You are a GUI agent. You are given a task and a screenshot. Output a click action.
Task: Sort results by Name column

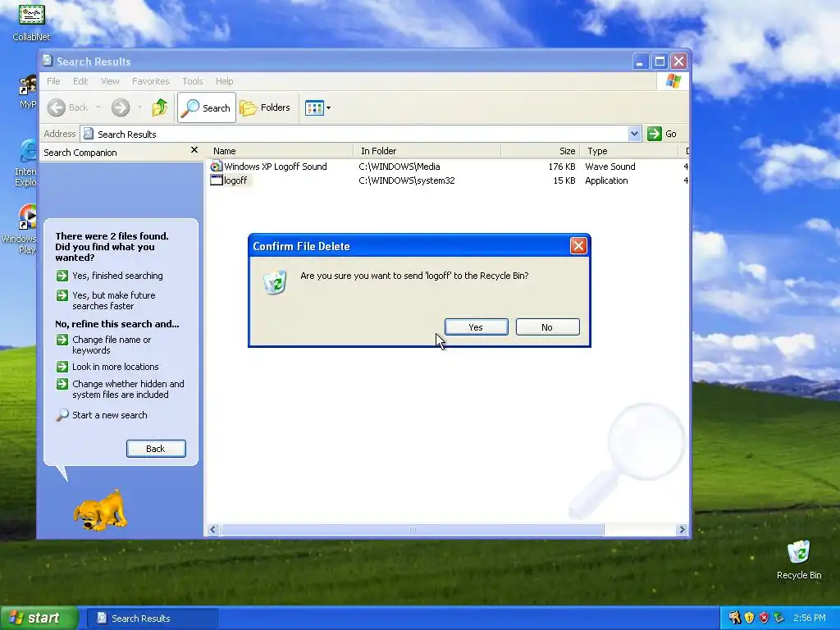[281, 151]
